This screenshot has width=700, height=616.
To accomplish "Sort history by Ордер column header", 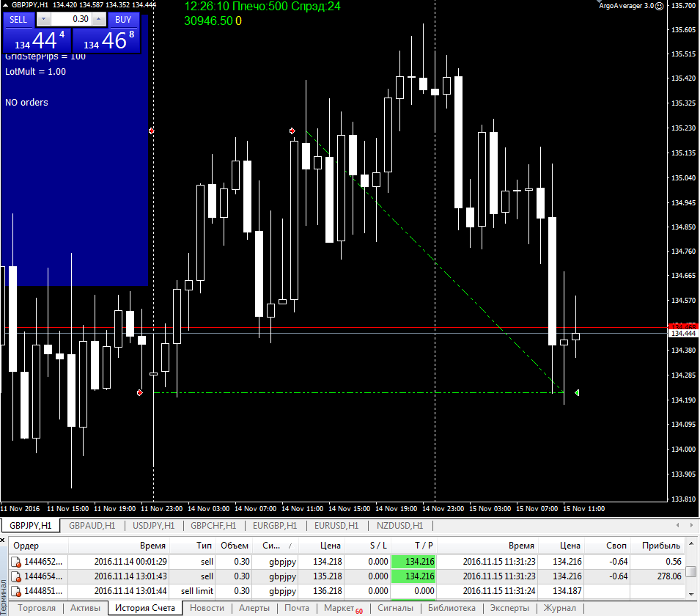I will coord(38,546).
